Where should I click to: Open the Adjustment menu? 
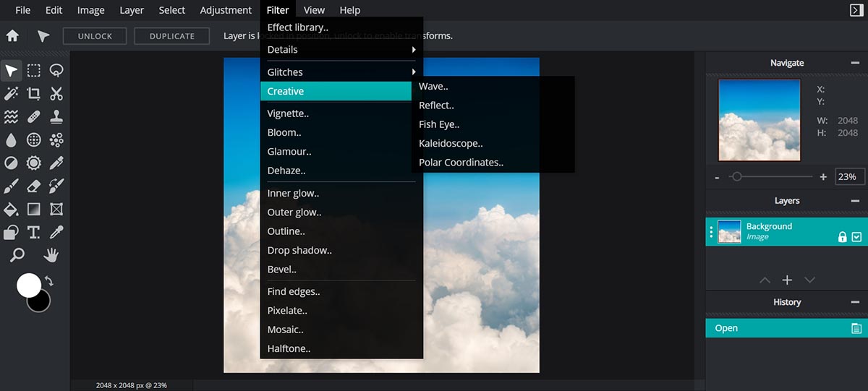226,10
